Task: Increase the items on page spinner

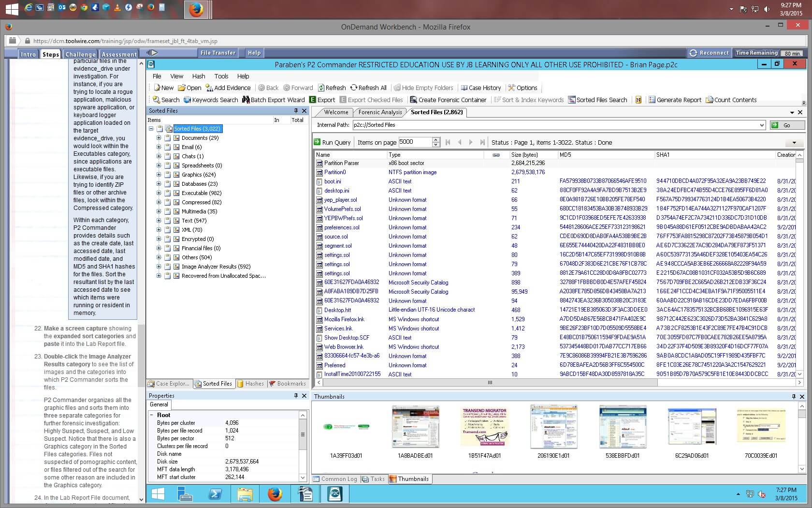Action: (436, 140)
